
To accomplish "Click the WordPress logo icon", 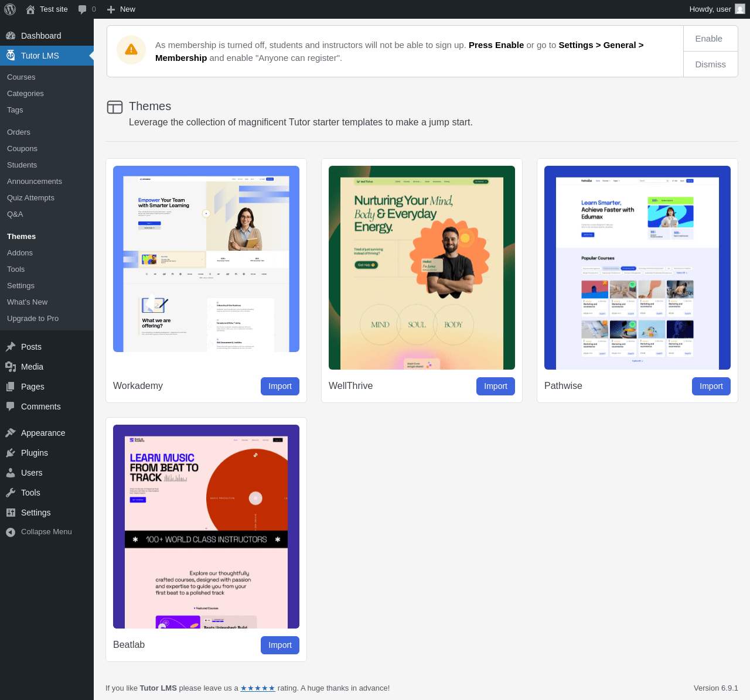I will (10, 9).
